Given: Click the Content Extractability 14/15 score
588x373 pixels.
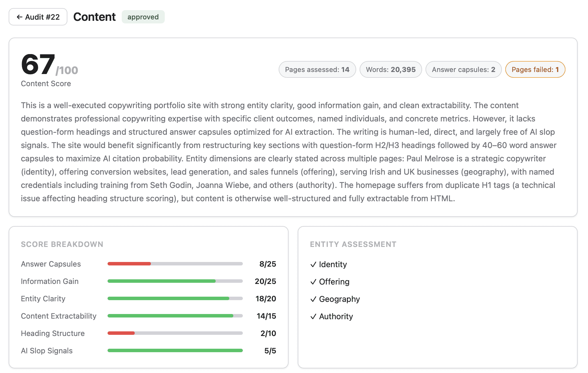Looking at the screenshot, I should click(x=266, y=316).
